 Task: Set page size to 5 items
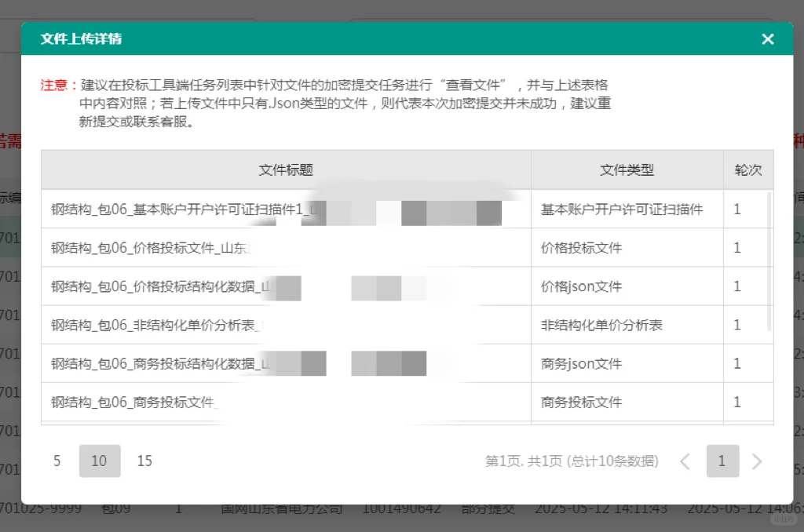pos(57,461)
